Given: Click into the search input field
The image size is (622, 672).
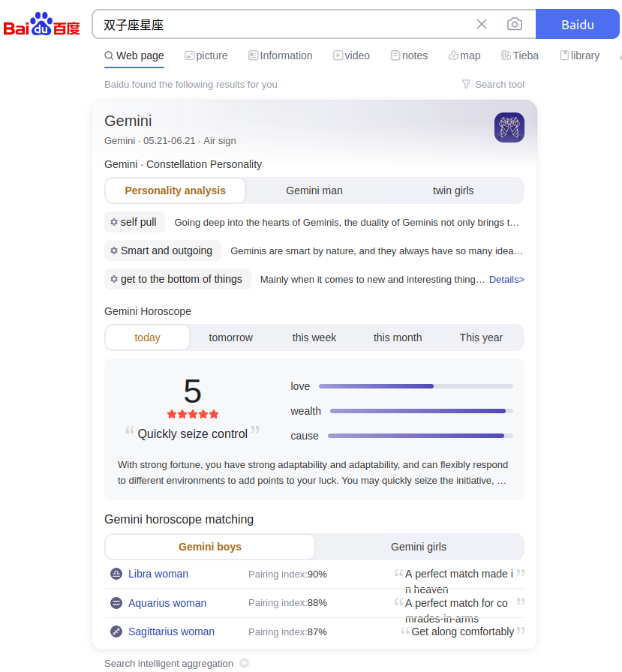Looking at the screenshot, I should click(285, 24).
